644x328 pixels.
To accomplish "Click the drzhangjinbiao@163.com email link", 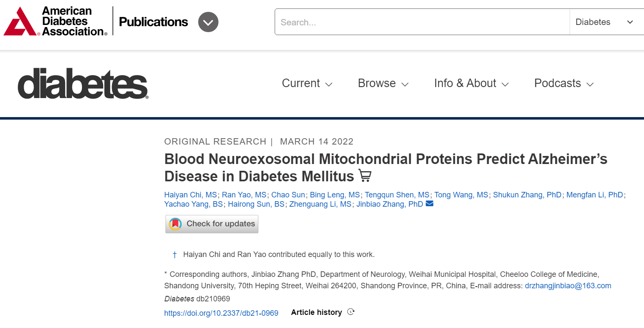I will 568,286.
